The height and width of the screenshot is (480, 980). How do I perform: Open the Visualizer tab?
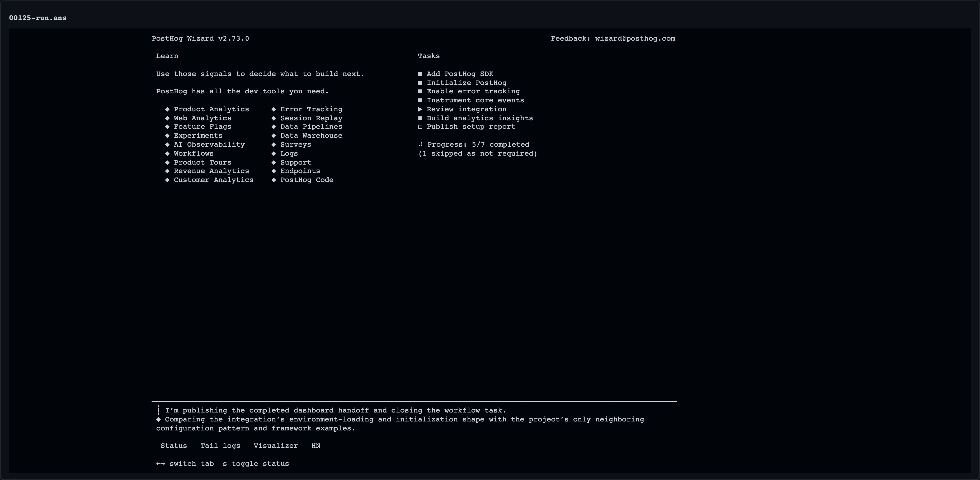(x=276, y=446)
